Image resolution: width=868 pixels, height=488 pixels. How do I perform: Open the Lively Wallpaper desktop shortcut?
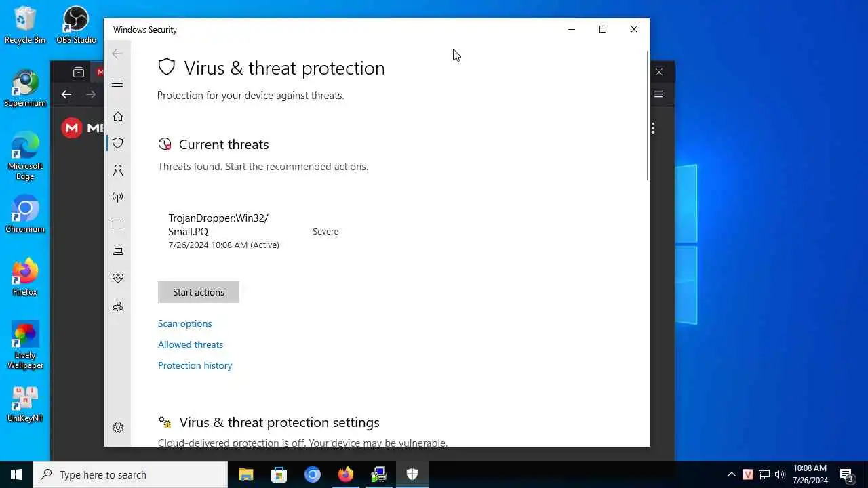pyautogui.click(x=25, y=346)
